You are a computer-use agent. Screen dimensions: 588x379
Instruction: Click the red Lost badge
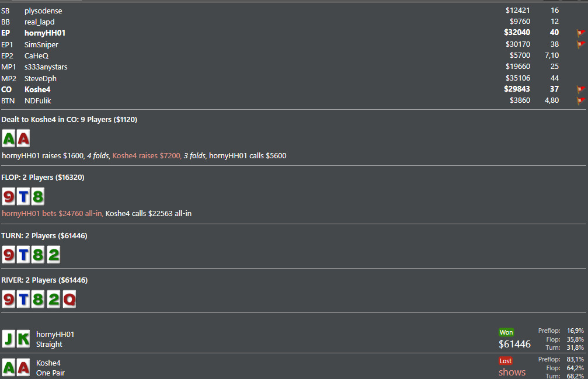click(505, 361)
